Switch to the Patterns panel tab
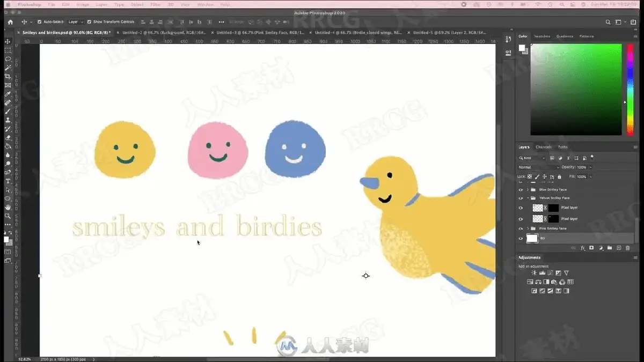This screenshot has width=644, height=362. (x=587, y=36)
